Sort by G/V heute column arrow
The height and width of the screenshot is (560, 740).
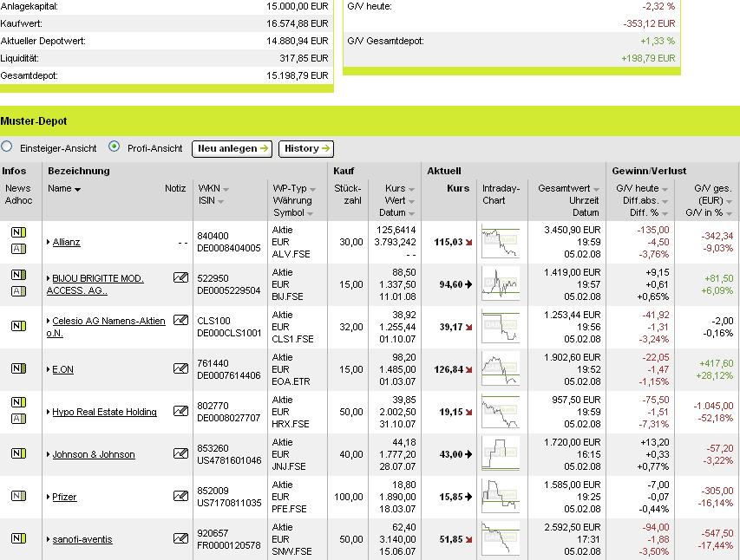point(665,189)
